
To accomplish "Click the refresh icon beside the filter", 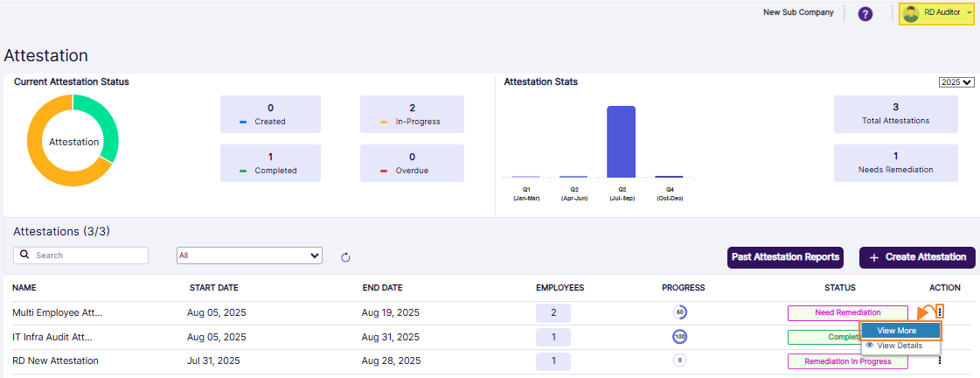I will (x=345, y=256).
